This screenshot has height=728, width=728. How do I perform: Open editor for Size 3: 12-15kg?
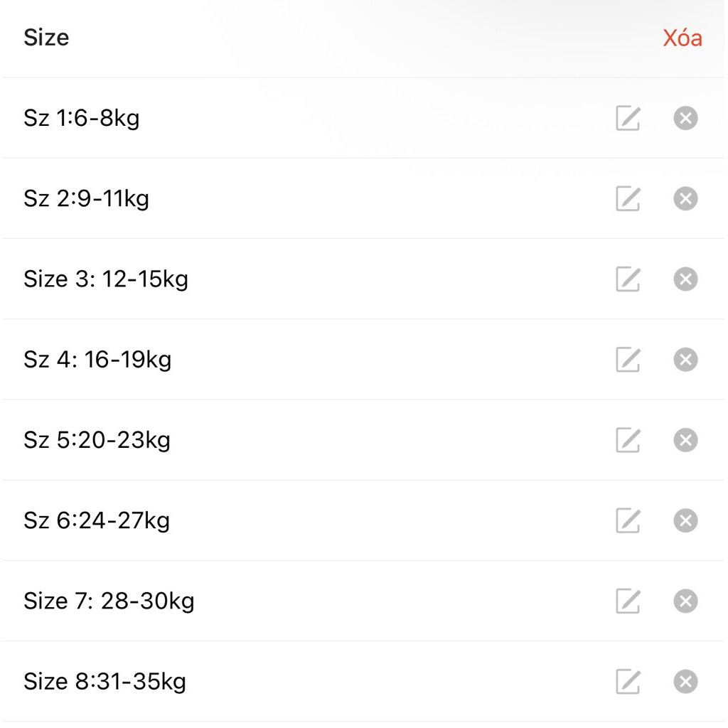(628, 279)
